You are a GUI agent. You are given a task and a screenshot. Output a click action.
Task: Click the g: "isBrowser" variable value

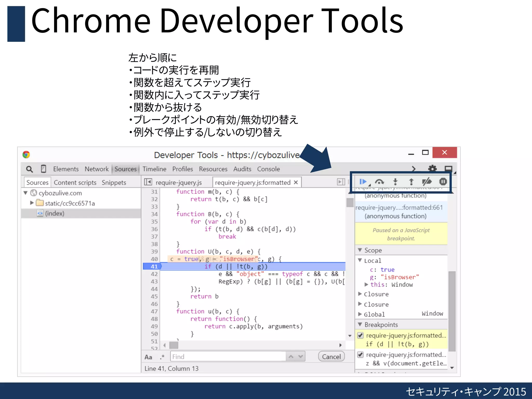pos(400,277)
